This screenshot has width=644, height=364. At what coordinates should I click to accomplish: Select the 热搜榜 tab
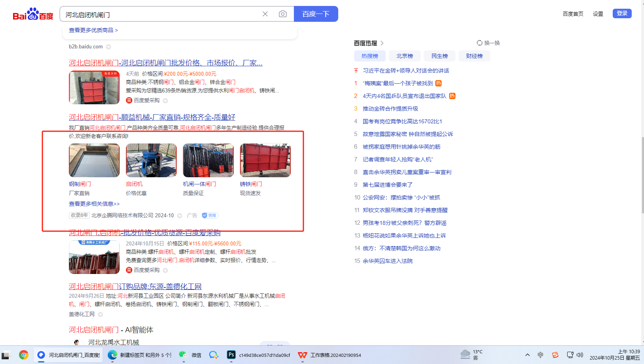tap(370, 56)
